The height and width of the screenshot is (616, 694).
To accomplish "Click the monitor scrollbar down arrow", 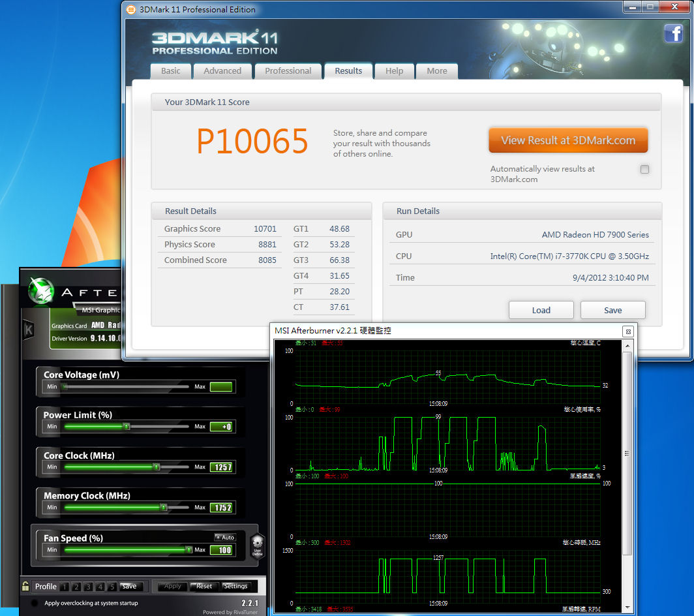I will click(x=627, y=608).
